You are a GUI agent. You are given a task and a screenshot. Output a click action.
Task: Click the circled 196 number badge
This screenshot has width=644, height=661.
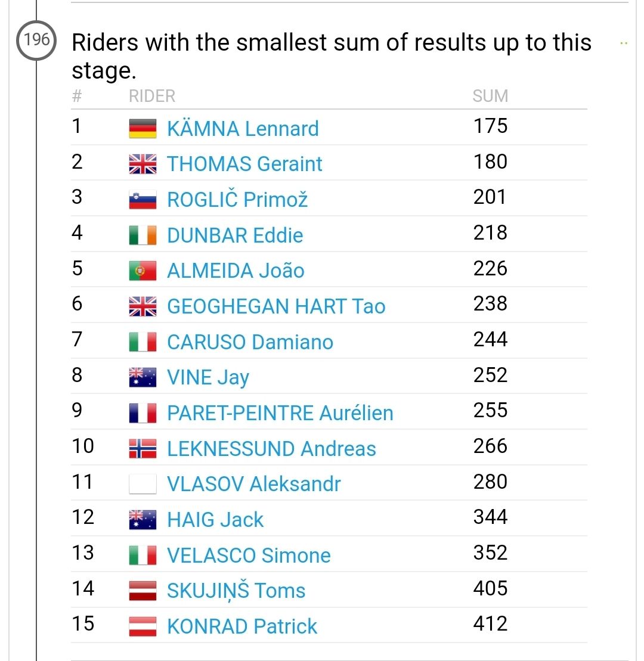click(x=36, y=41)
